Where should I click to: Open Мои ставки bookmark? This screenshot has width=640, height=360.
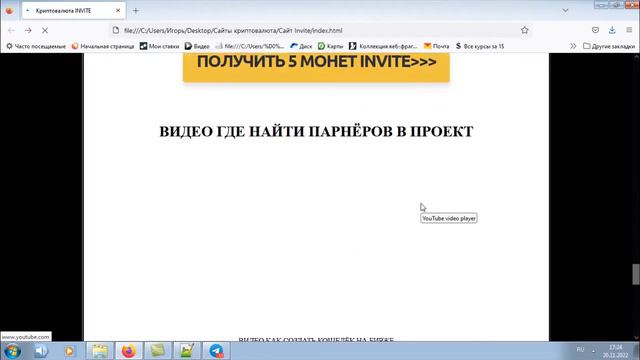(159, 46)
